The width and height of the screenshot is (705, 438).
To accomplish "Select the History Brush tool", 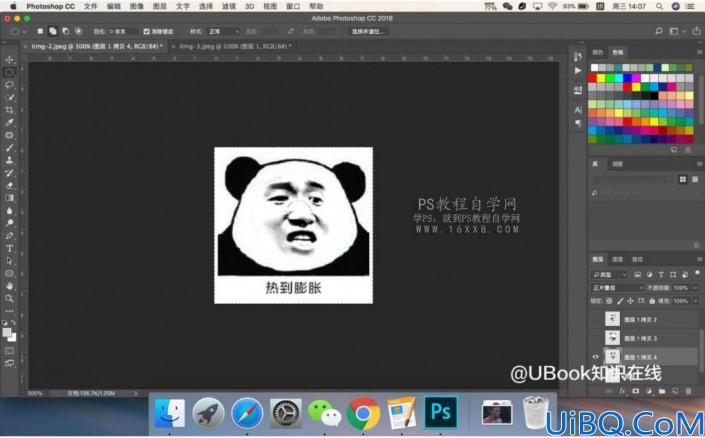I will (9, 173).
